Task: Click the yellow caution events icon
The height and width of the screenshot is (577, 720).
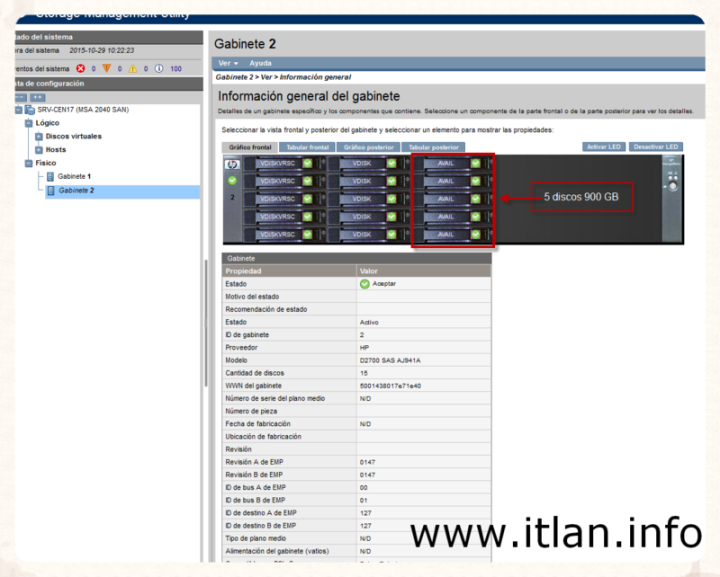Action: [133, 69]
